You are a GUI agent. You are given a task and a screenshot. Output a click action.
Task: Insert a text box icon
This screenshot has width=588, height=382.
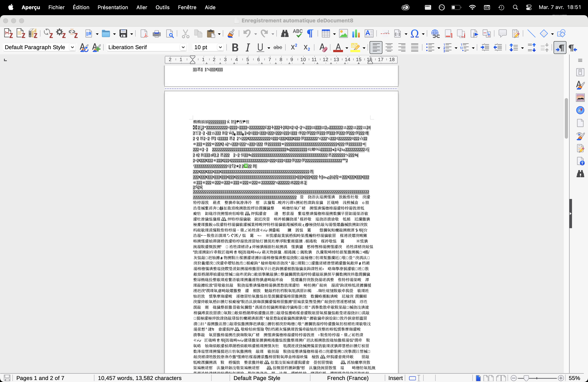[x=369, y=34]
